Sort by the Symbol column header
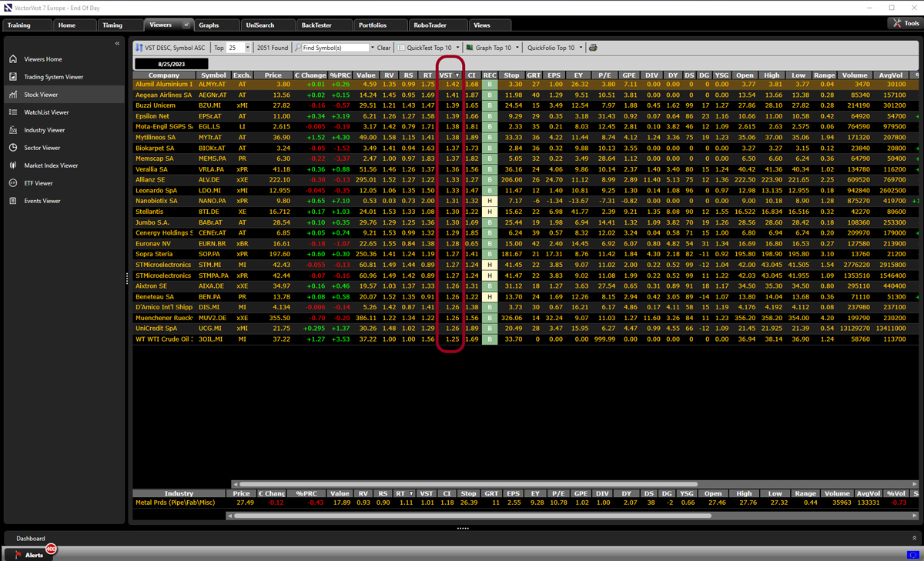 (214, 75)
